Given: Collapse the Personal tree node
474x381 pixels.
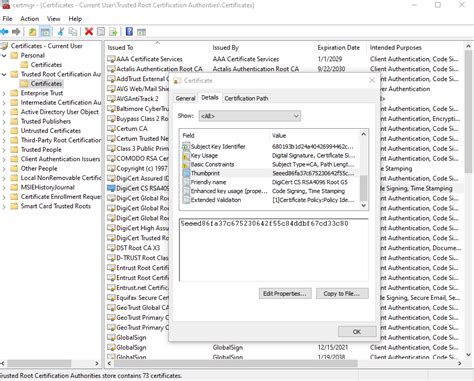Looking at the screenshot, I should (4, 56).
